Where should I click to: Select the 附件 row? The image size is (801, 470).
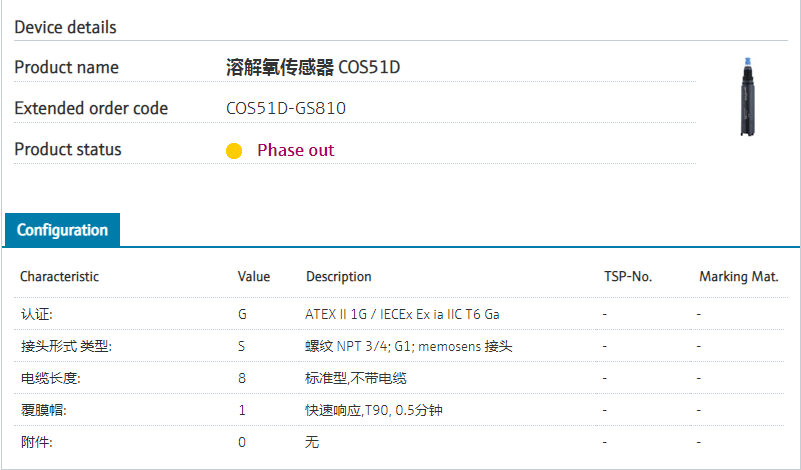point(38,442)
